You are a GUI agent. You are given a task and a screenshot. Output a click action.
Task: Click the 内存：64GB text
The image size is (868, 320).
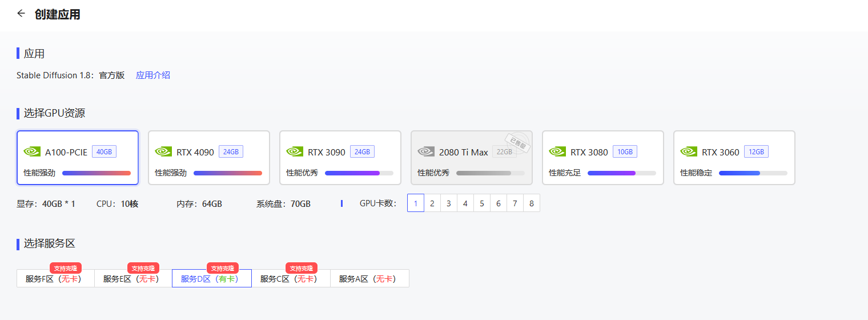pyautogui.click(x=199, y=203)
